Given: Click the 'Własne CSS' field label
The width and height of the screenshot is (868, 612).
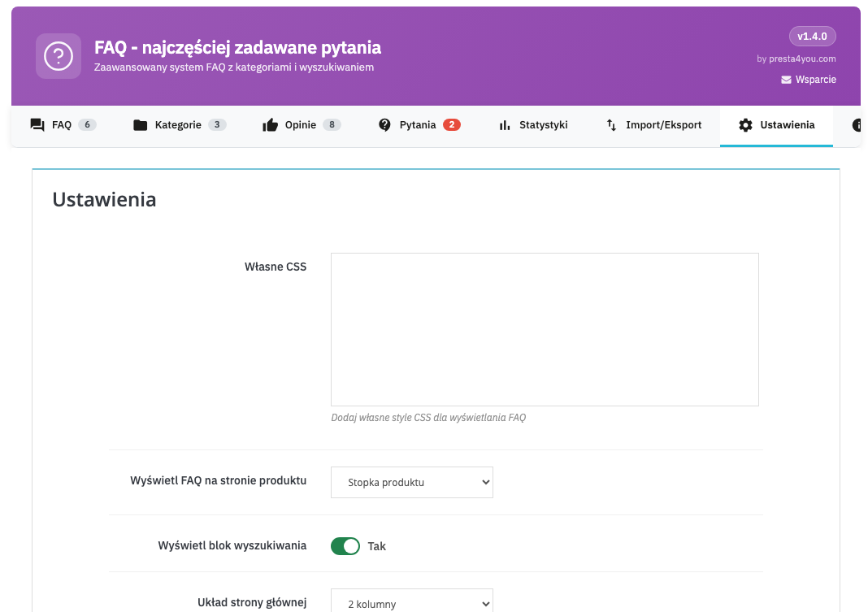Looking at the screenshot, I should tap(276, 267).
